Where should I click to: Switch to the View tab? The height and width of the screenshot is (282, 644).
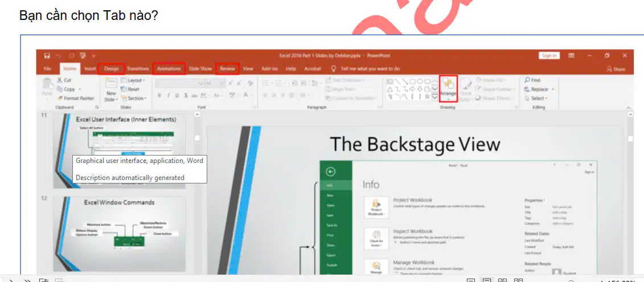point(248,69)
